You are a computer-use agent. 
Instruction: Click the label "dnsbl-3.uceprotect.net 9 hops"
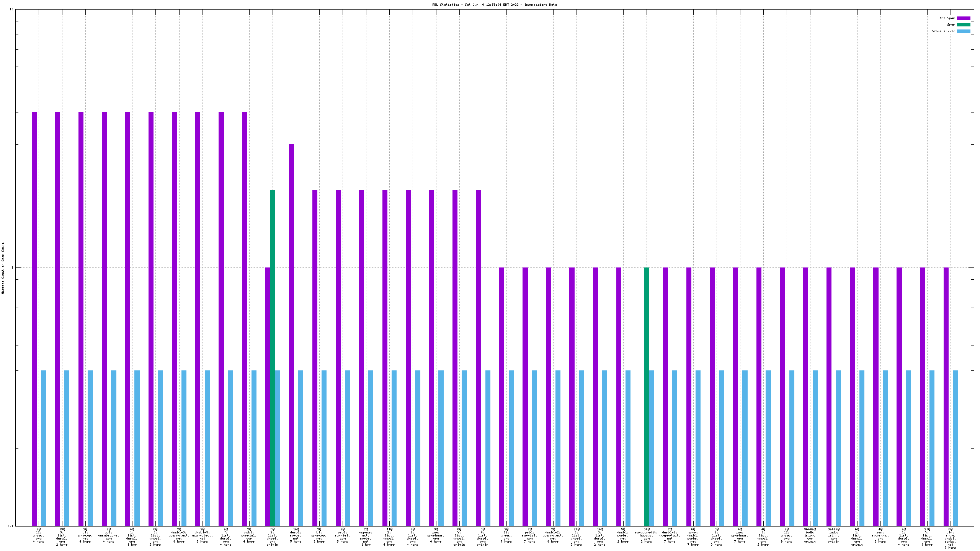179,535
